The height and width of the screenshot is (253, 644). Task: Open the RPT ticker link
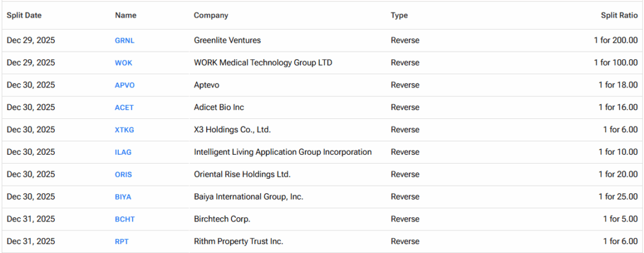click(121, 241)
